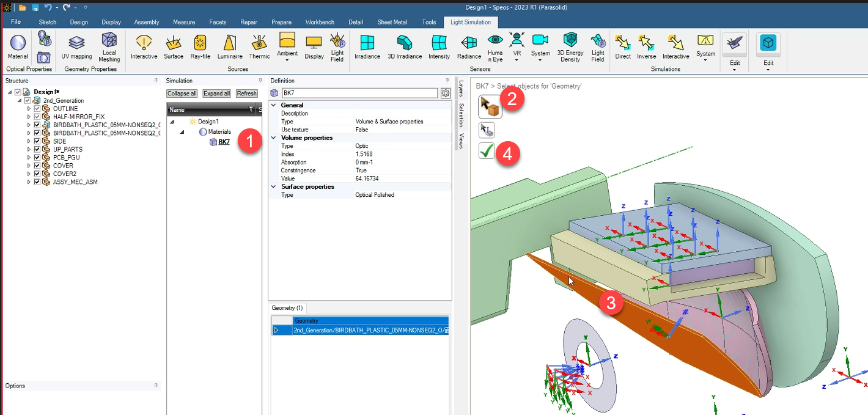Click the Thermic source icon
This screenshot has height=415, width=868.
click(x=259, y=47)
